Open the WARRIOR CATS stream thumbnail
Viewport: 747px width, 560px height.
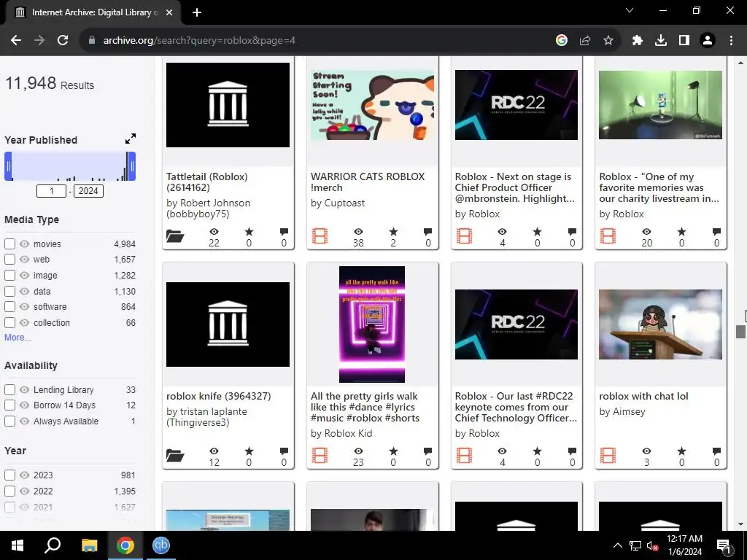coord(372,105)
